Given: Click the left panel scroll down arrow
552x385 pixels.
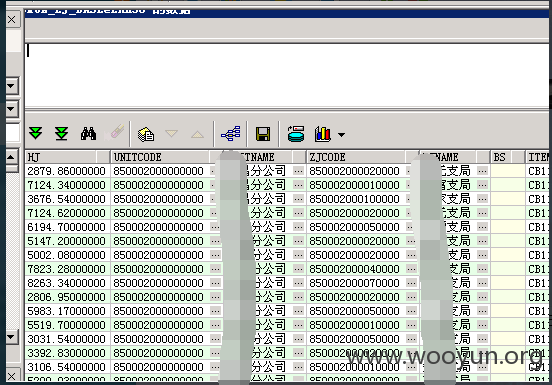Looking at the screenshot, I should [x=12, y=338].
